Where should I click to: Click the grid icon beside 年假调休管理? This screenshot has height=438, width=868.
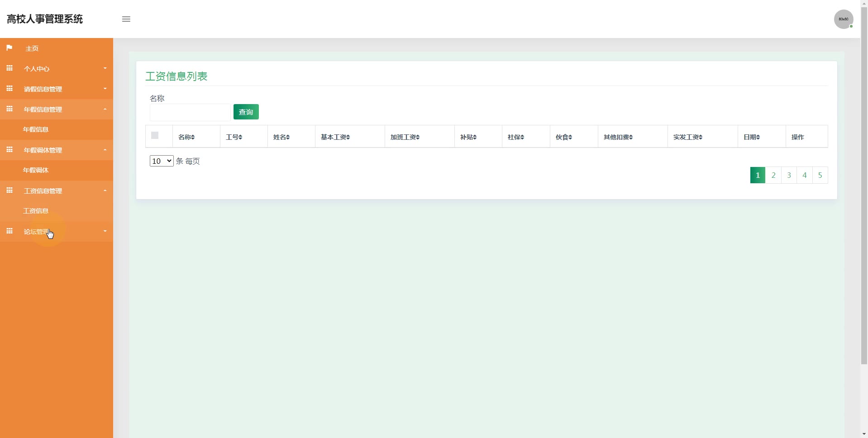pos(10,150)
